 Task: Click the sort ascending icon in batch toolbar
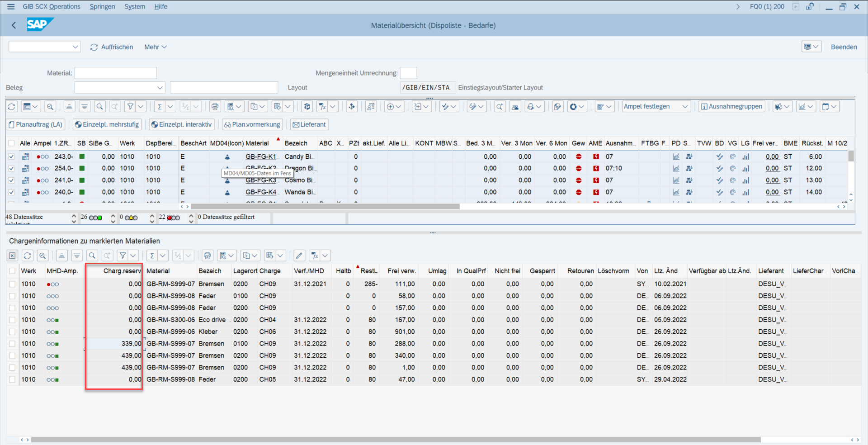pyautogui.click(x=62, y=256)
